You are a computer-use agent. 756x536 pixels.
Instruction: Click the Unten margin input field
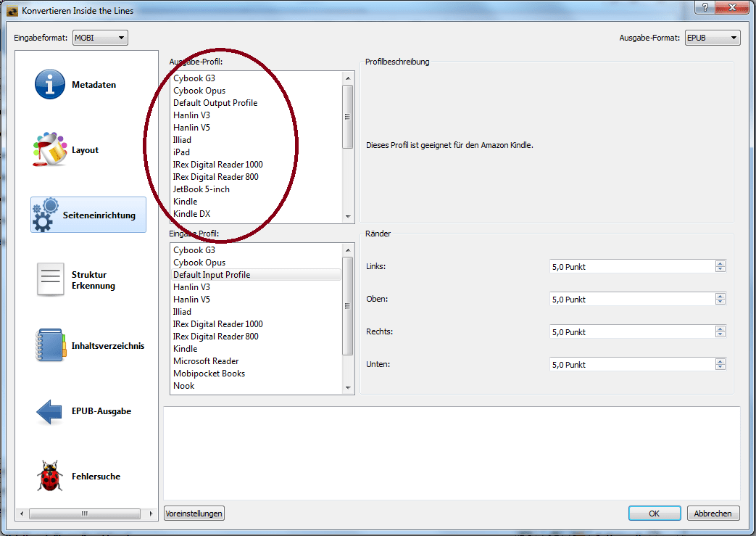point(631,365)
